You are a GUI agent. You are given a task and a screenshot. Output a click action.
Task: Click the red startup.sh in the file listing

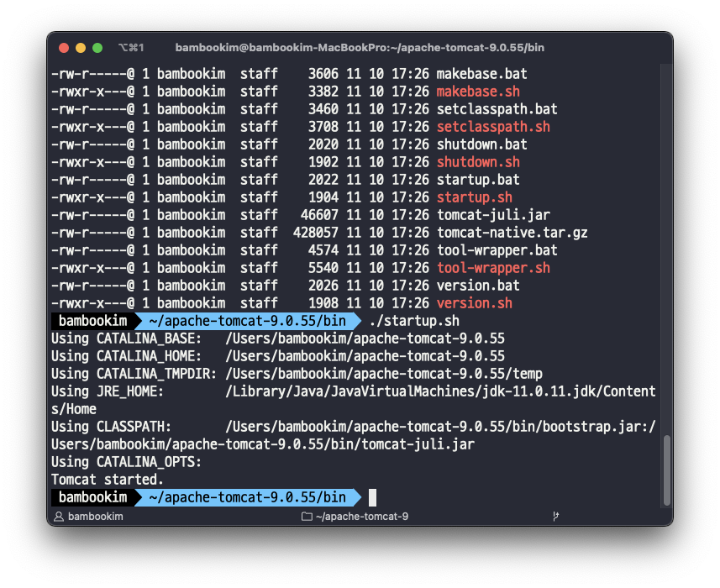[475, 197]
